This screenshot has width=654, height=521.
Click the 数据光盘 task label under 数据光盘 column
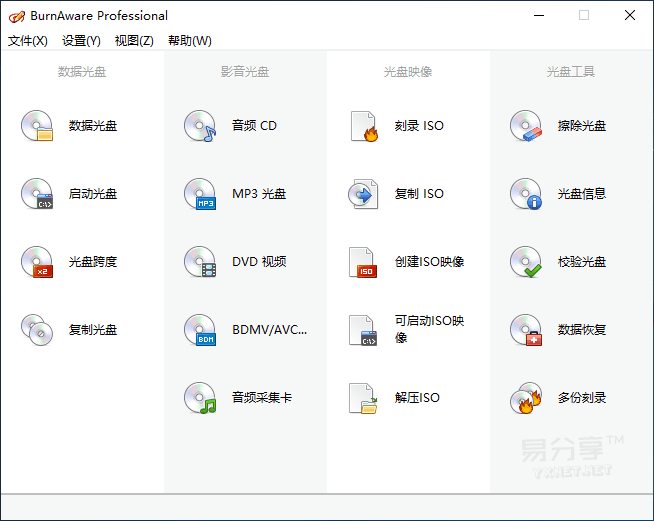(x=93, y=126)
